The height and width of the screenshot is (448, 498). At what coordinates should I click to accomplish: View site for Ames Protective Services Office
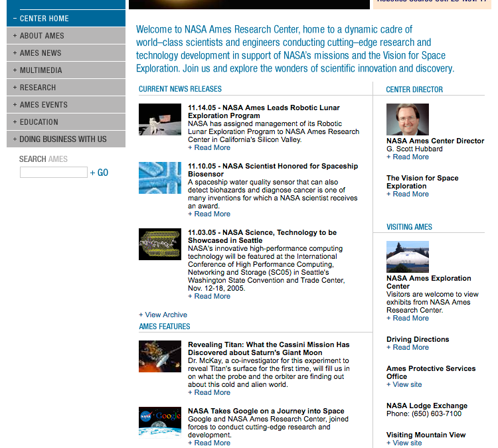coord(404,384)
